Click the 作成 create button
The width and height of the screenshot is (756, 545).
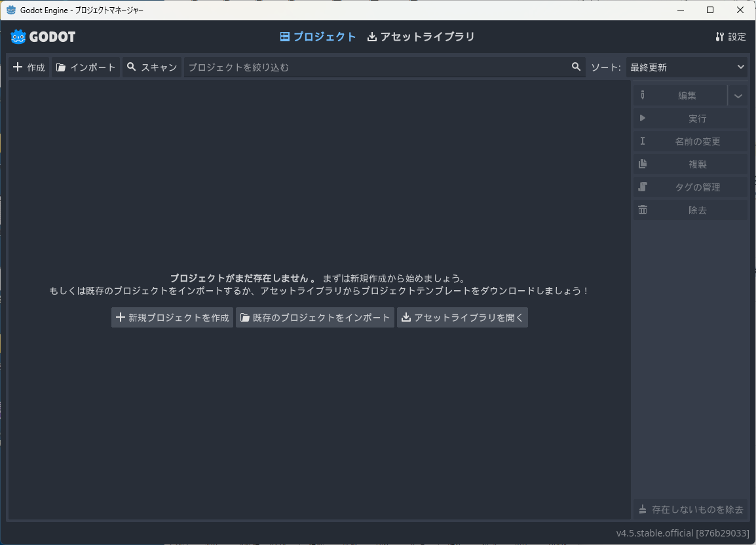[x=29, y=67]
